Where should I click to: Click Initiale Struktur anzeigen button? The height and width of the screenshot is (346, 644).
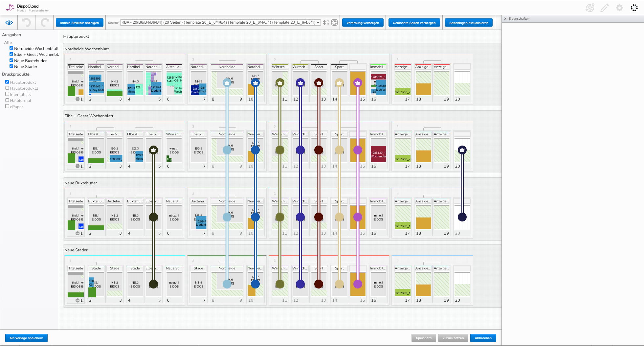[79, 23]
